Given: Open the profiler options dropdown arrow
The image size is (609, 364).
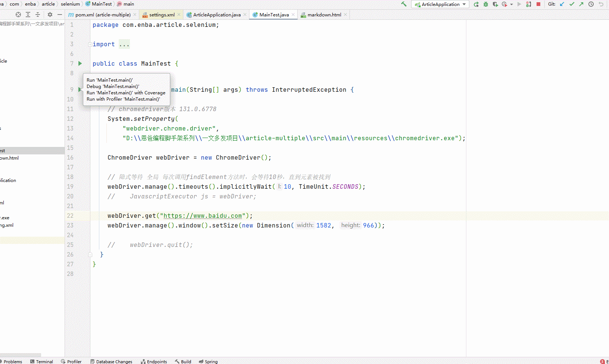Looking at the screenshot, I should coord(511,4).
